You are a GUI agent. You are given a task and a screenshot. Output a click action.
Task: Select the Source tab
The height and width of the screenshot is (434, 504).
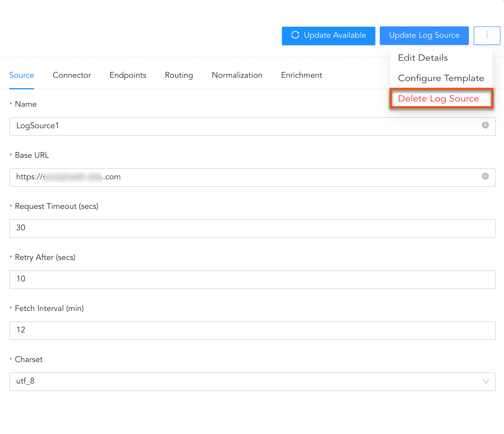22,75
